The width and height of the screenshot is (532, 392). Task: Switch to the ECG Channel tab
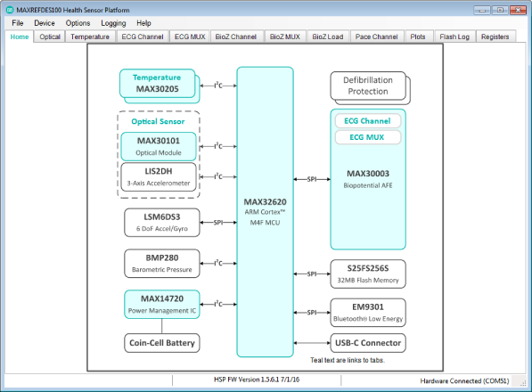(x=143, y=37)
